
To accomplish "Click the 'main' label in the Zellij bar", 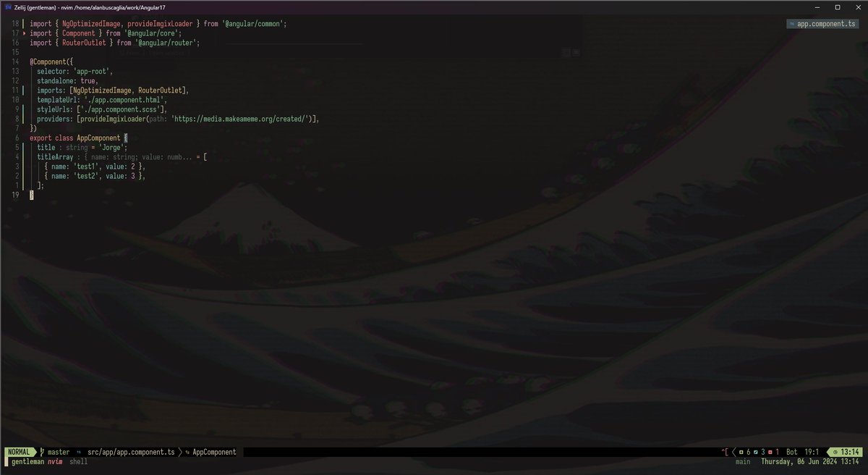I will coord(742,461).
